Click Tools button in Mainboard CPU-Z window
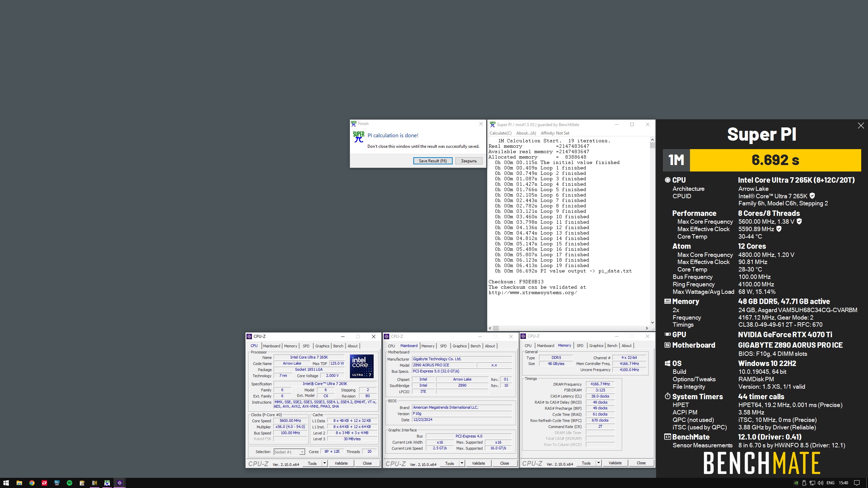This screenshot has width=868, height=488. 449,463
